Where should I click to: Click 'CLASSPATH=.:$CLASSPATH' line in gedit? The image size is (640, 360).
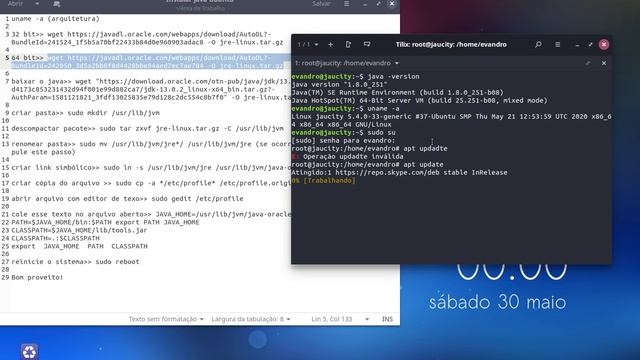[56, 238]
